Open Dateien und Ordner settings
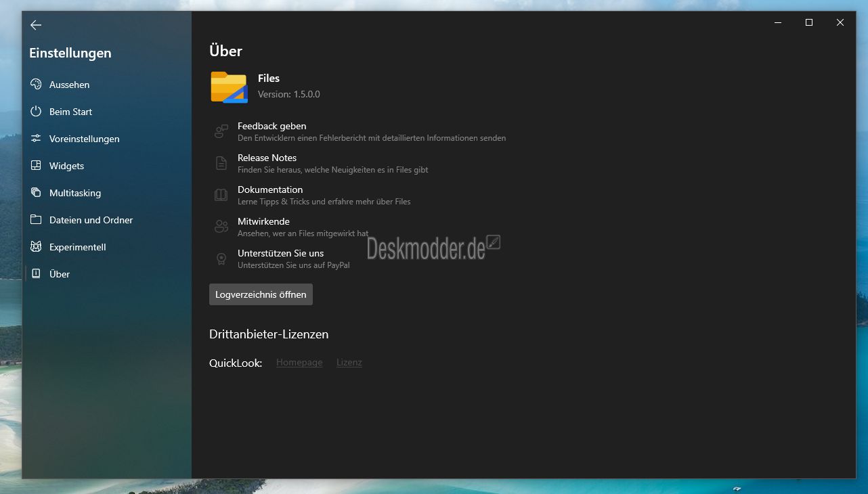 (x=107, y=220)
